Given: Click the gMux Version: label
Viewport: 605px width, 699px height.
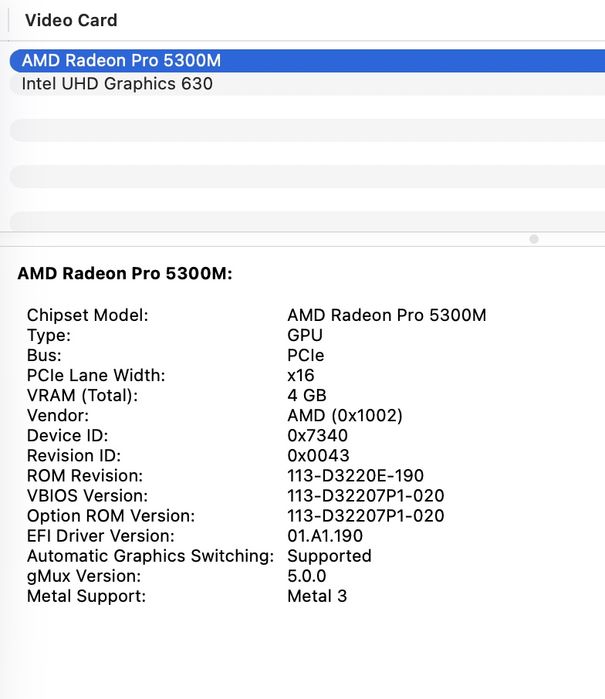Looking at the screenshot, I should point(84,576).
